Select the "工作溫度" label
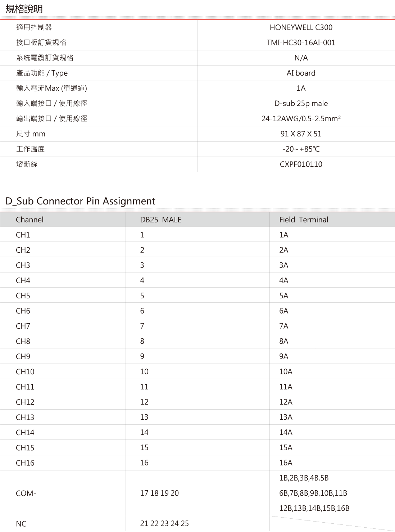395x532 pixels. click(x=31, y=149)
